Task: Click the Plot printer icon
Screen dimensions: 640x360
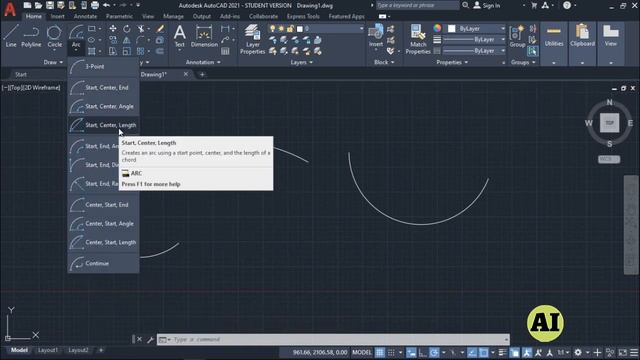Action: 95,5
